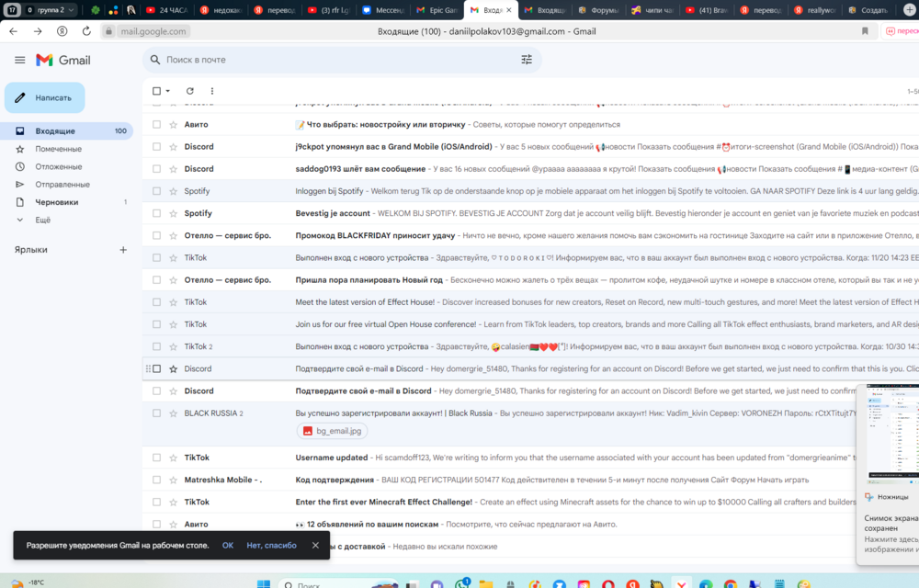The height and width of the screenshot is (588, 919).
Task: Star the BLACK RUSSIA email
Action: (x=173, y=413)
